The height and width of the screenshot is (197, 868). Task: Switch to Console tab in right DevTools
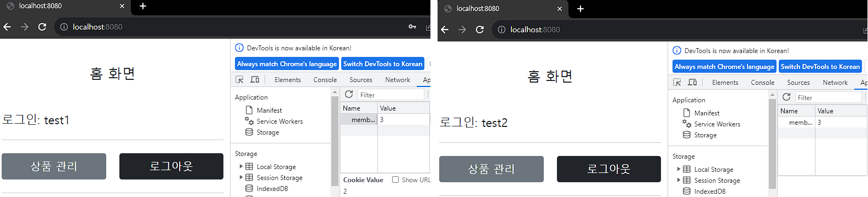[x=763, y=83]
